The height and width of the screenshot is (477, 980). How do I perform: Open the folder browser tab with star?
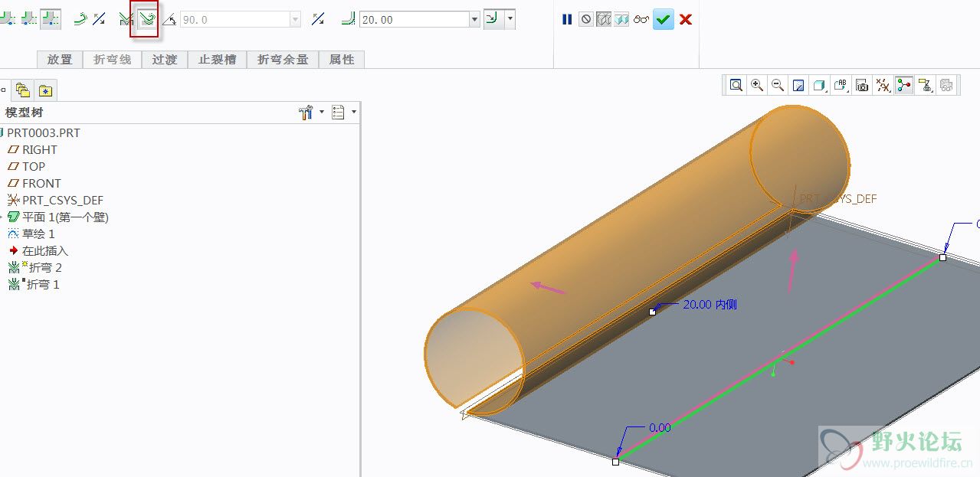(x=45, y=90)
